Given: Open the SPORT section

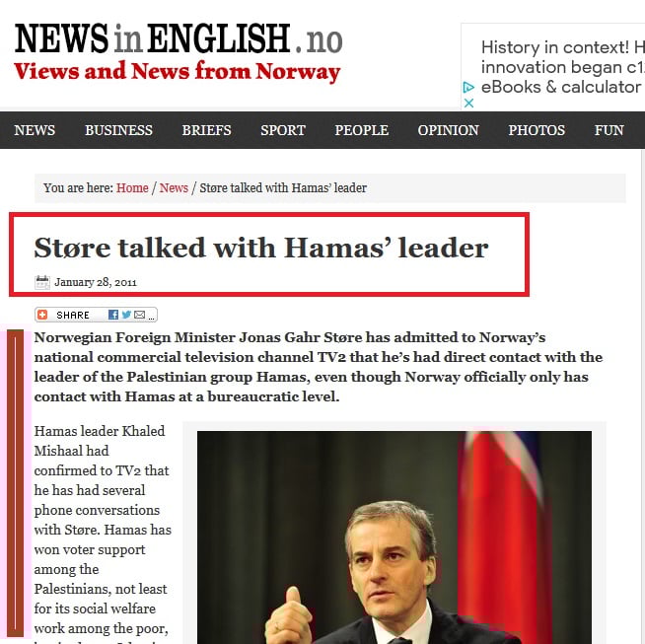Looking at the screenshot, I should click(x=283, y=130).
